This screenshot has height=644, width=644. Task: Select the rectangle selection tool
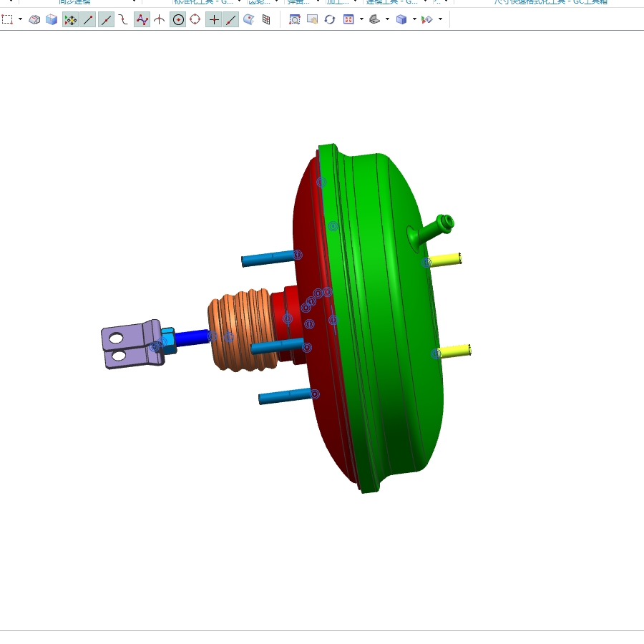coord(7,19)
